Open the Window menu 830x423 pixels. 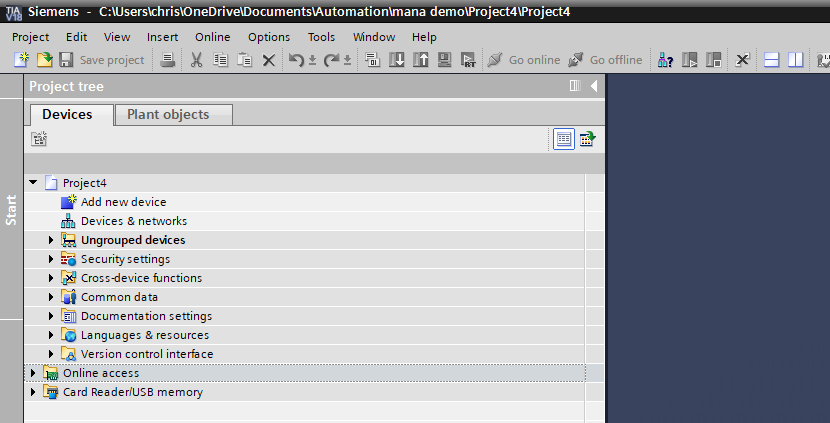(374, 37)
